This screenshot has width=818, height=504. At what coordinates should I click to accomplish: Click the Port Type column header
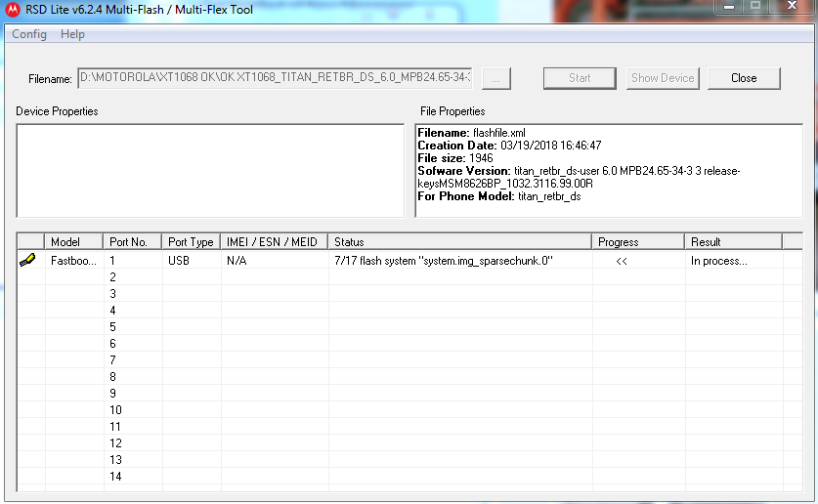click(x=191, y=242)
